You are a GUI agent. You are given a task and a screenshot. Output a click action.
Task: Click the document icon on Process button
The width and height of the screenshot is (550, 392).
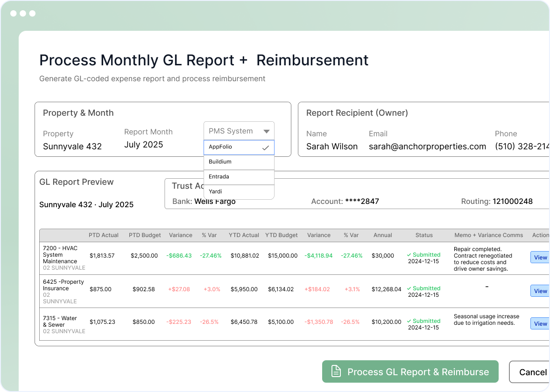click(x=336, y=371)
